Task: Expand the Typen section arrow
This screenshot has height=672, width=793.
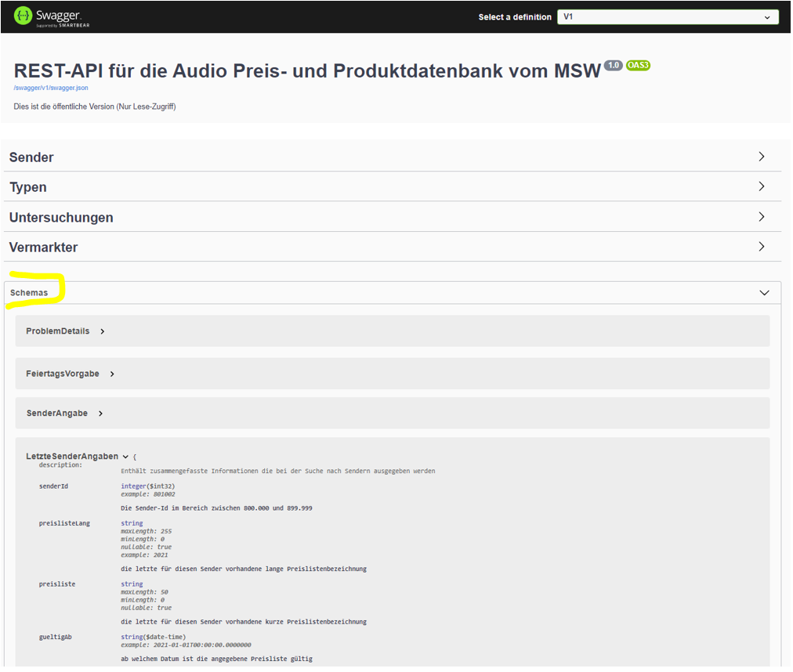Action: point(762,186)
